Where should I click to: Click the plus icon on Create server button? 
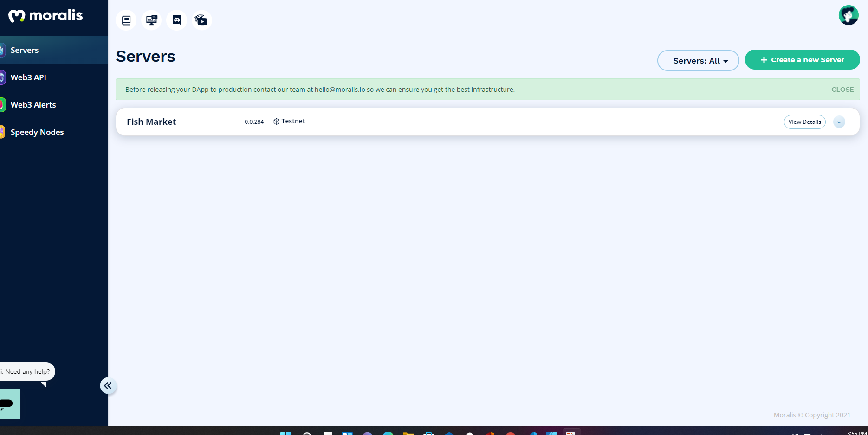(764, 60)
